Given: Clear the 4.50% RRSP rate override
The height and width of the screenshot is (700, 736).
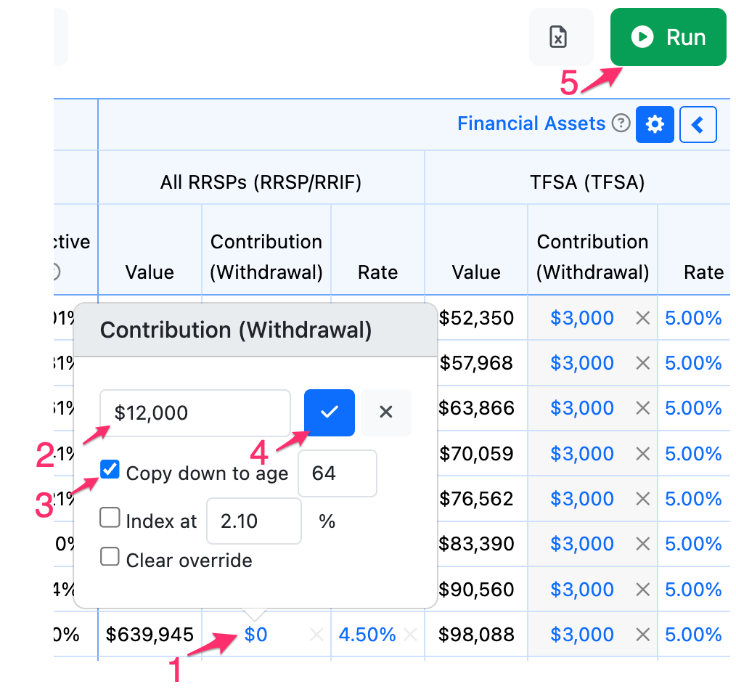Looking at the screenshot, I should click(x=410, y=635).
